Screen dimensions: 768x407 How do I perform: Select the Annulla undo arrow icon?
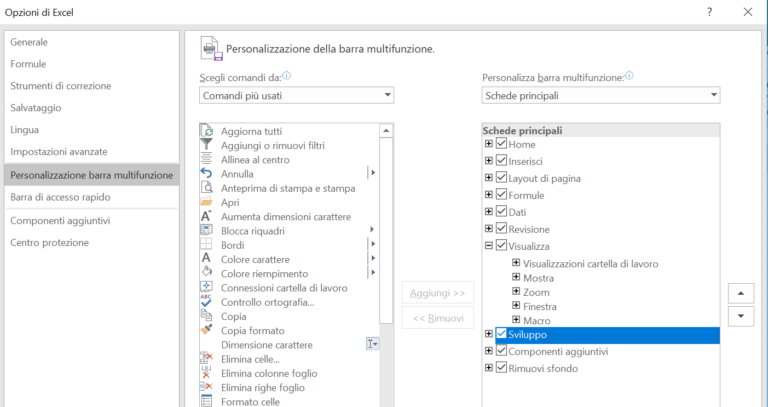[207, 174]
